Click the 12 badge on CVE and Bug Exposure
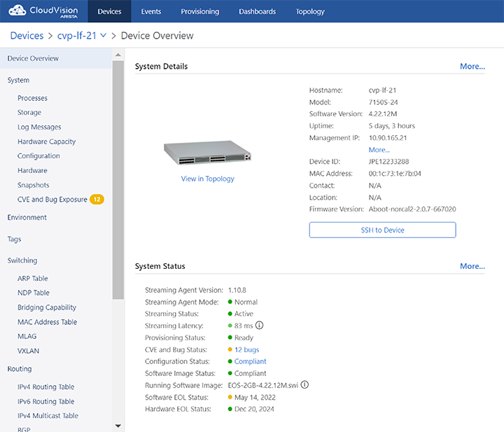The height and width of the screenshot is (432, 504). (x=97, y=200)
